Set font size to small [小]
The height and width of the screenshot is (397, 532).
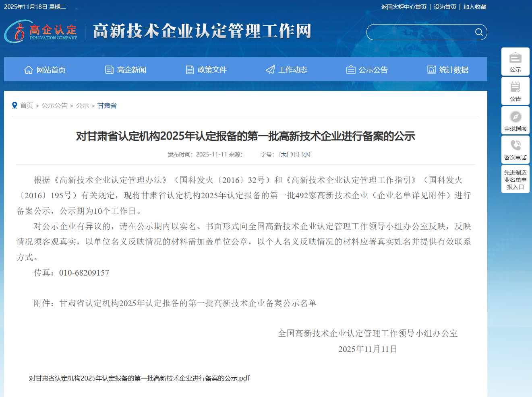[306, 154]
